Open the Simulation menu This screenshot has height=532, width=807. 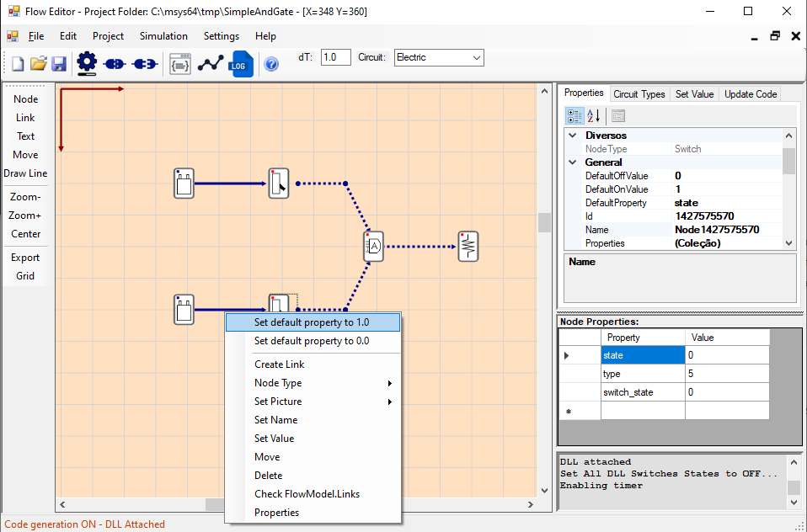(x=163, y=36)
